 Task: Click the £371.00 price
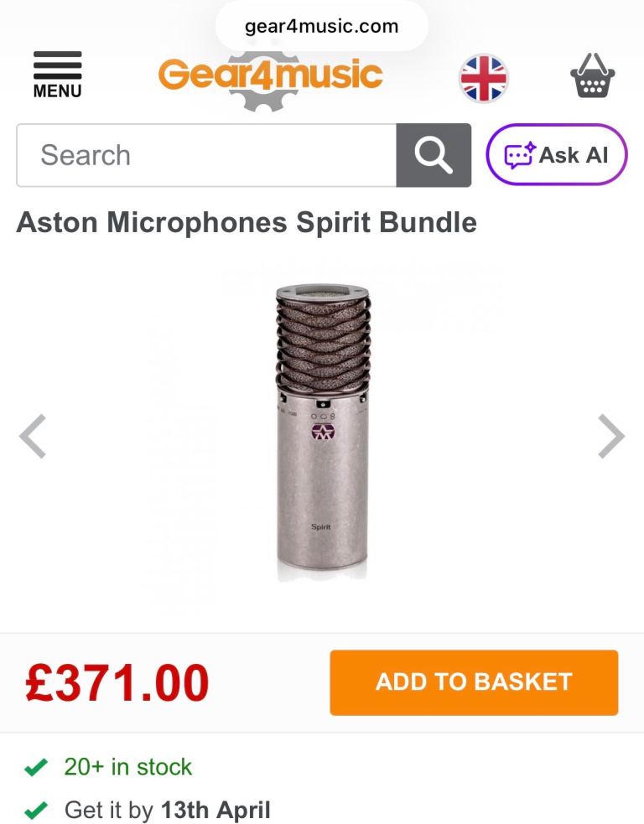click(x=117, y=683)
